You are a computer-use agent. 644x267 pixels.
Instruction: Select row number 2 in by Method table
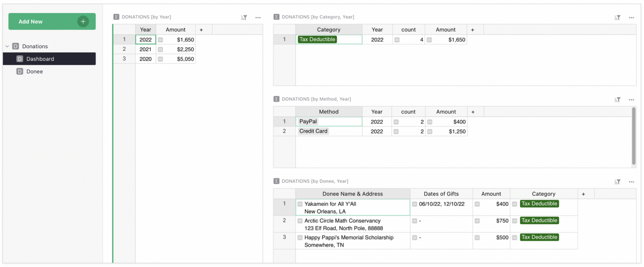click(x=284, y=131)
